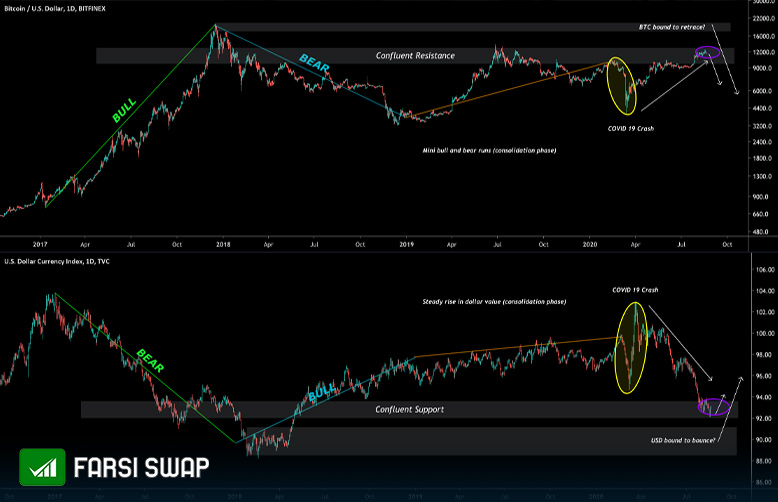Click the "USD bound to bounce!" annotation
This screenshot has width=778, height=502.
683,440
